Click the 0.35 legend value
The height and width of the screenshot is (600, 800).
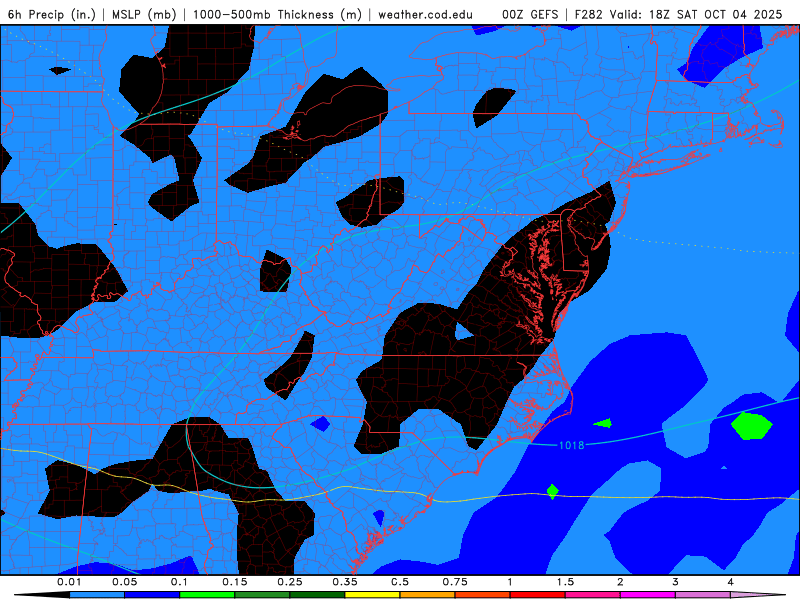[345, 582]
